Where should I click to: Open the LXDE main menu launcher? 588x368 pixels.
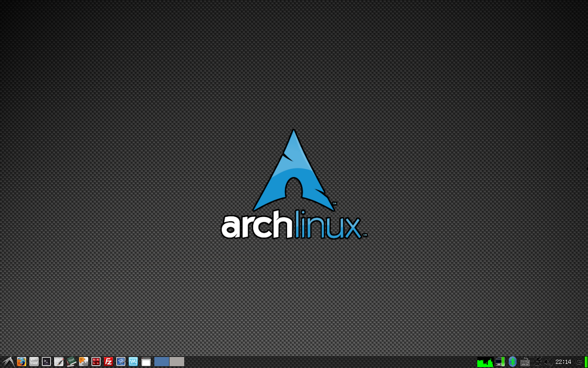click(x=9, y=362)
